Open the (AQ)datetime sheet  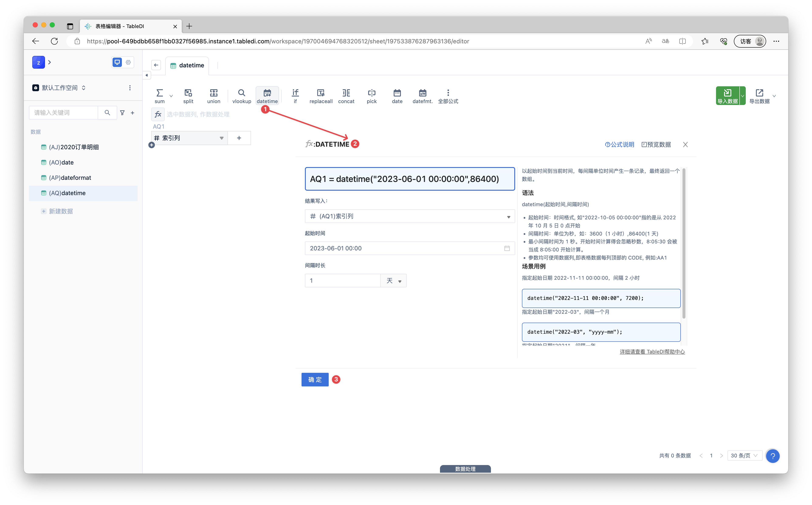tap(83, 193)
